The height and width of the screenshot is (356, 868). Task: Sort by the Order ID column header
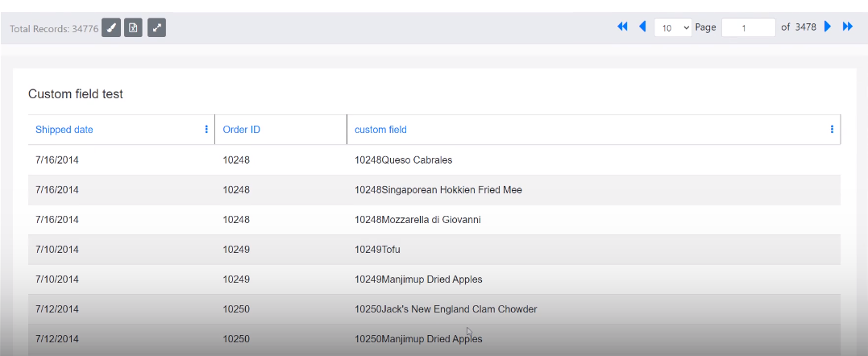[241, 130]
